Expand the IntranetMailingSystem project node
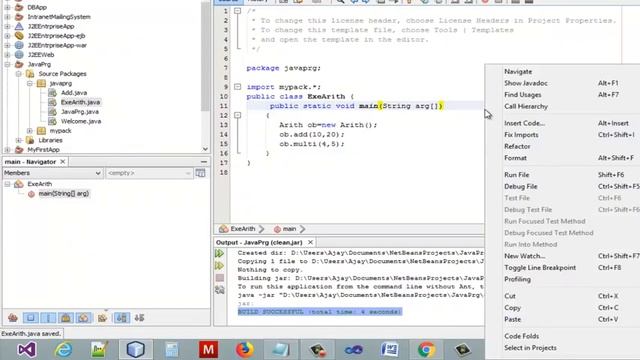Image resolution: width=640 pixels, height=360 pixels. pos(7,17)
